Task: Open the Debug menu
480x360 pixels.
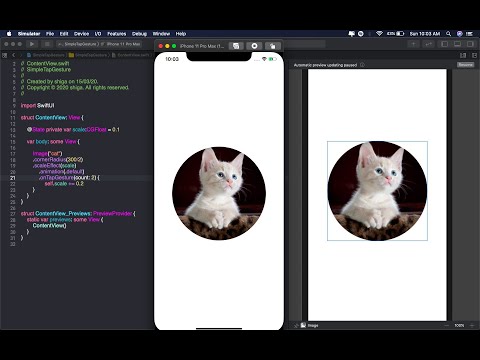Action: pyautogui.click(x=139, y=34)
